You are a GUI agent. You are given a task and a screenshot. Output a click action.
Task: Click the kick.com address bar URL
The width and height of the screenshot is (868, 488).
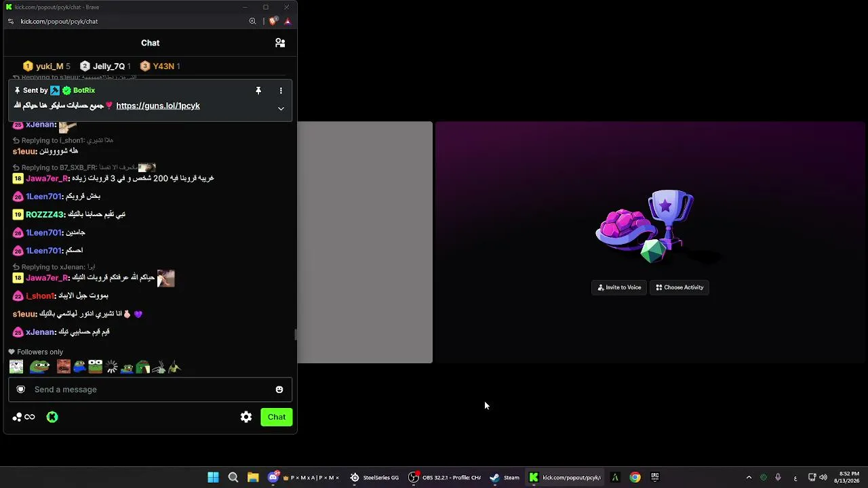point(59,21)
